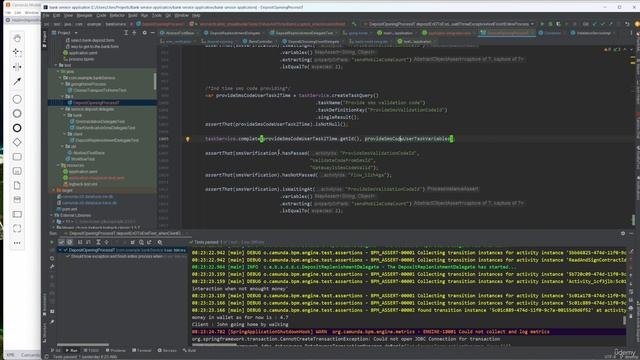Screen dimensions: 640x360
Task: Activate the space tool in Camunda palette
Action: click(17, 67)
